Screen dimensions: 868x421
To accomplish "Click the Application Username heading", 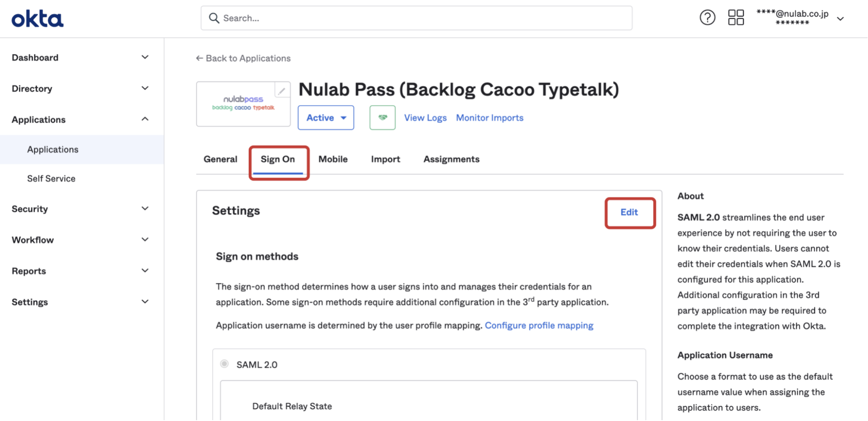I will tap(725, 355).
